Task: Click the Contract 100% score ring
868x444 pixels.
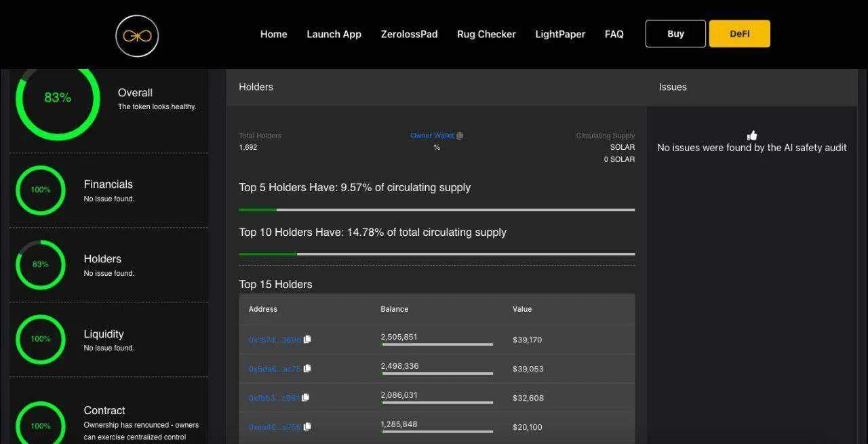Action: (x=41, y=423)
